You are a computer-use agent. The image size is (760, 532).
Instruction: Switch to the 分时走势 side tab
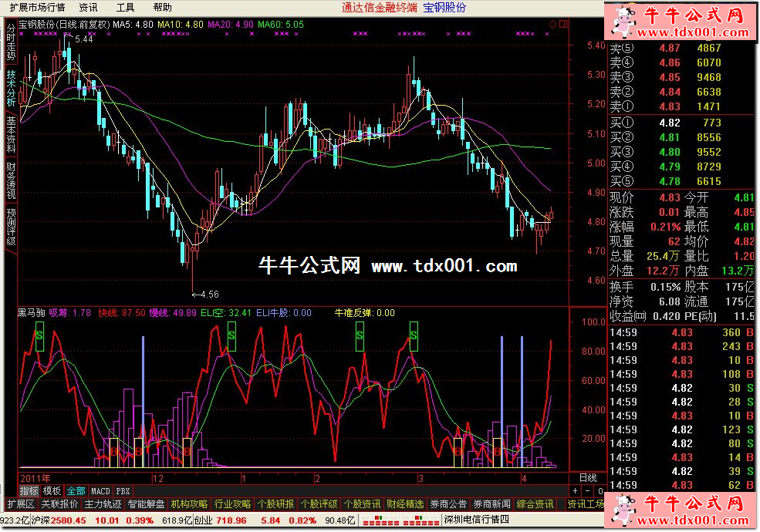(11, 42)
